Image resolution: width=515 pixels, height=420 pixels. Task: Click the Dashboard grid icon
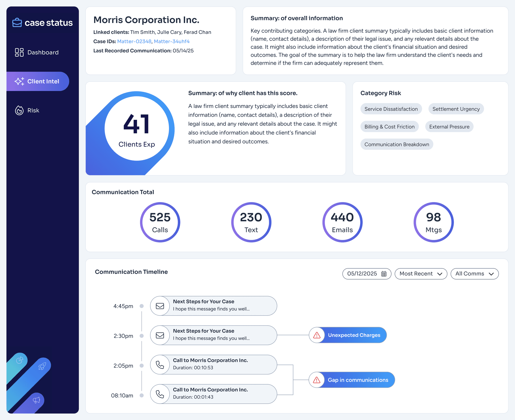click(x=19, y=52)
